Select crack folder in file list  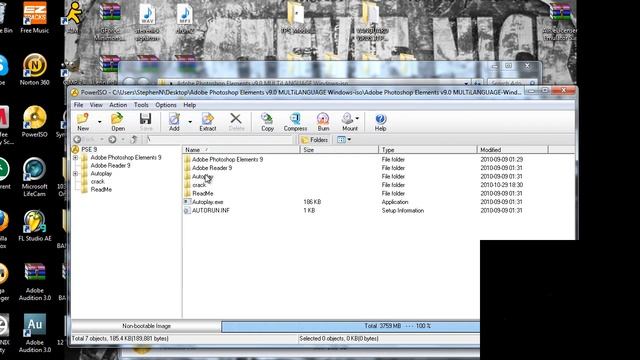pos(199,185)
